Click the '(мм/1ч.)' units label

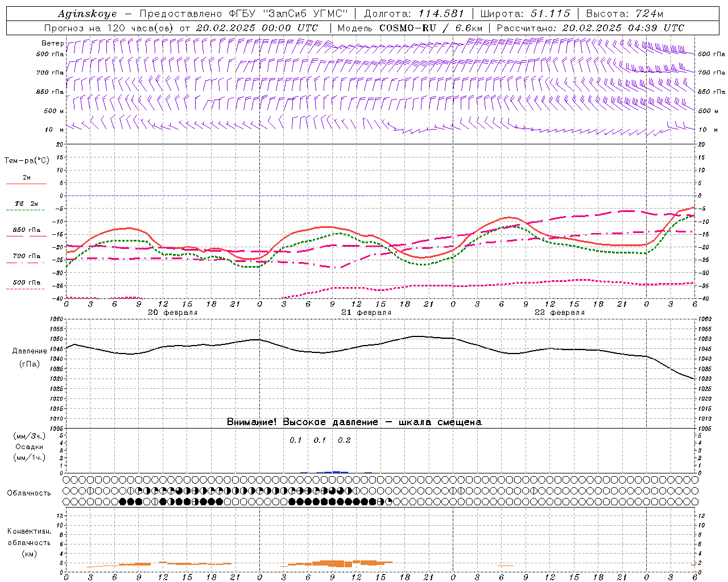[30, 458]
